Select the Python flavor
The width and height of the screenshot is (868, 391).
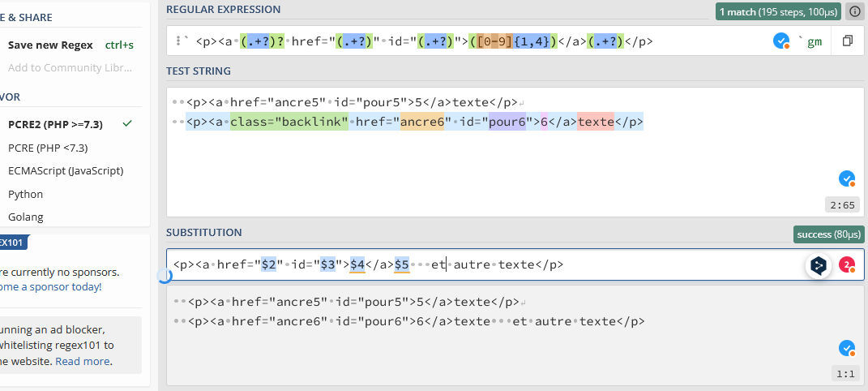(x=25, y=194)
